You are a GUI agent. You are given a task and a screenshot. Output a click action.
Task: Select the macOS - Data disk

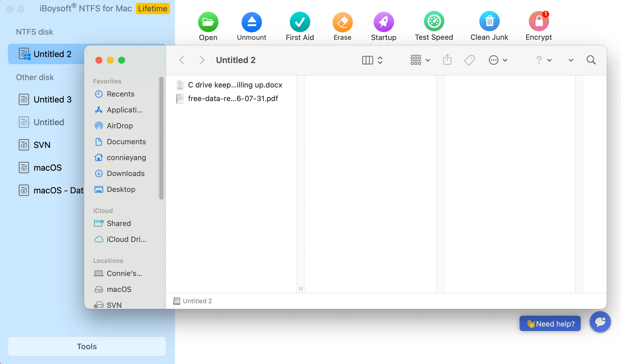pyautogui.click(x=51, y=190)
